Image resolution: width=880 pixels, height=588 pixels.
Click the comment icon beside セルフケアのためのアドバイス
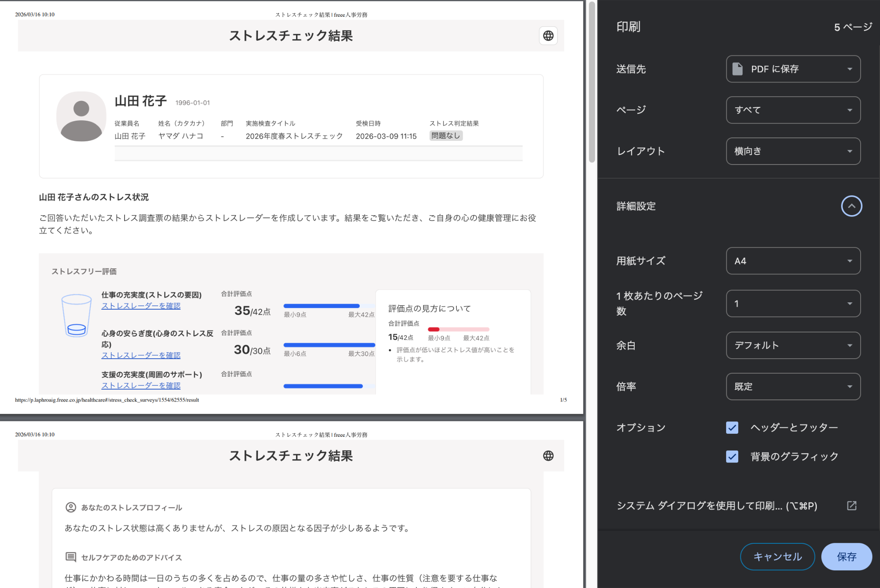[x=70, y=557]
